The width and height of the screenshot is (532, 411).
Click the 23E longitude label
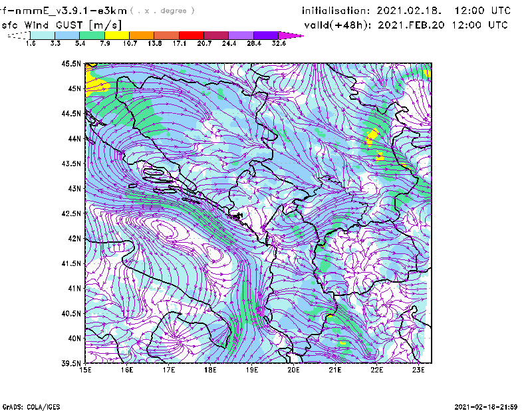(x=418, y=370)
